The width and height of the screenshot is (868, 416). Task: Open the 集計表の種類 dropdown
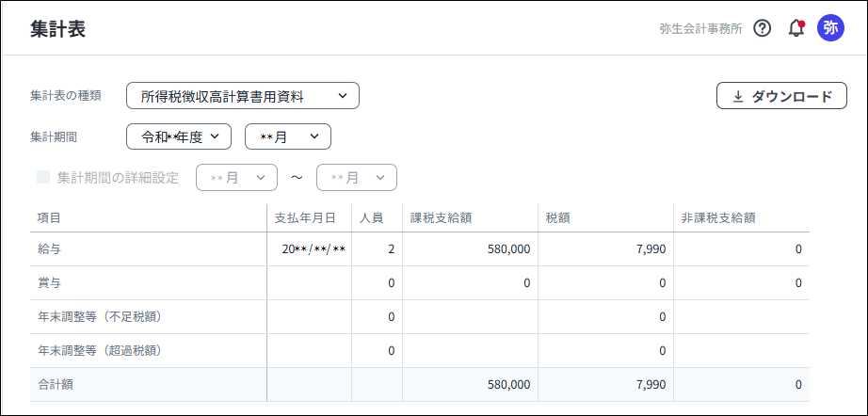[243, 95]
